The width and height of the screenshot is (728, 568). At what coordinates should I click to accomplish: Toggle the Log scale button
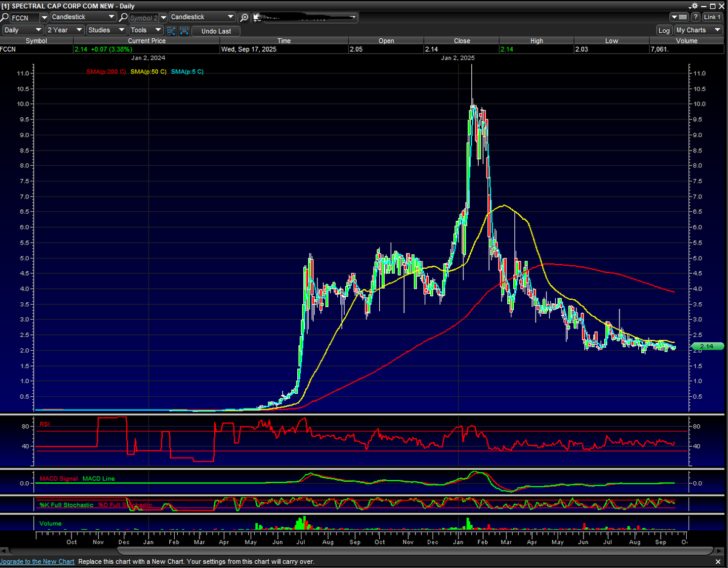point(664,30)
